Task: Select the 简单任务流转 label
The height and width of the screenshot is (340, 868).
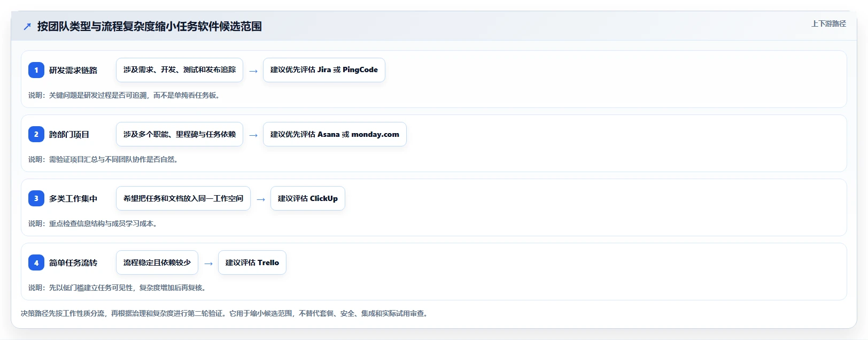Action: [x=73, y=262]
